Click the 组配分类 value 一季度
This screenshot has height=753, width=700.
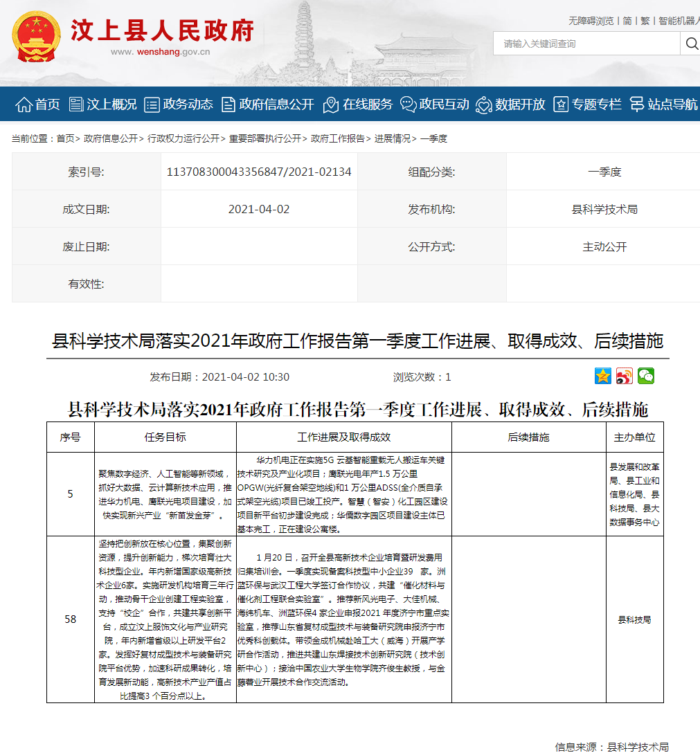coord(604,172)
